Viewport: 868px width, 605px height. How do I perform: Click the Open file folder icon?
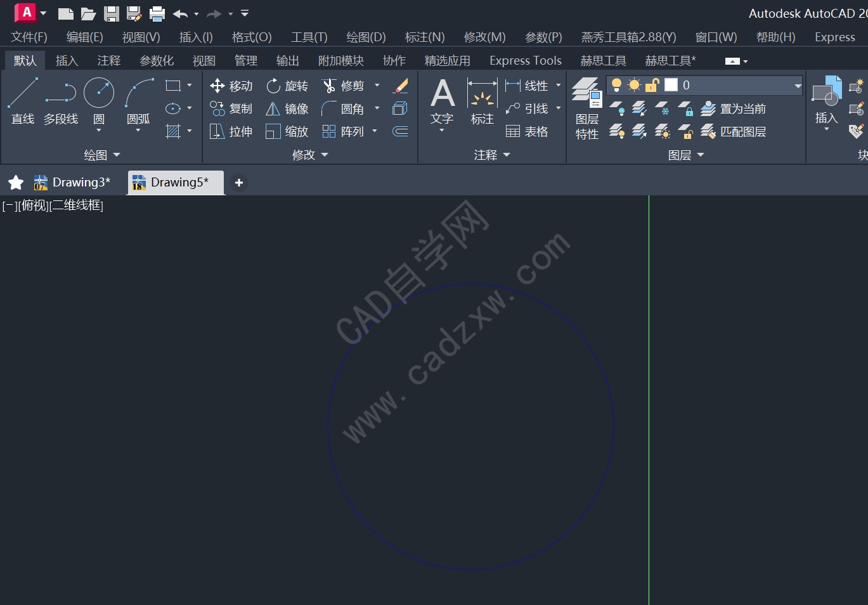89,13
